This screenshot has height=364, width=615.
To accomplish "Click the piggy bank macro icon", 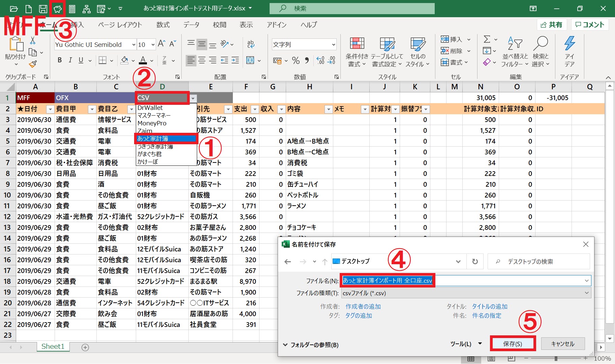I will (x=58, y=9).
